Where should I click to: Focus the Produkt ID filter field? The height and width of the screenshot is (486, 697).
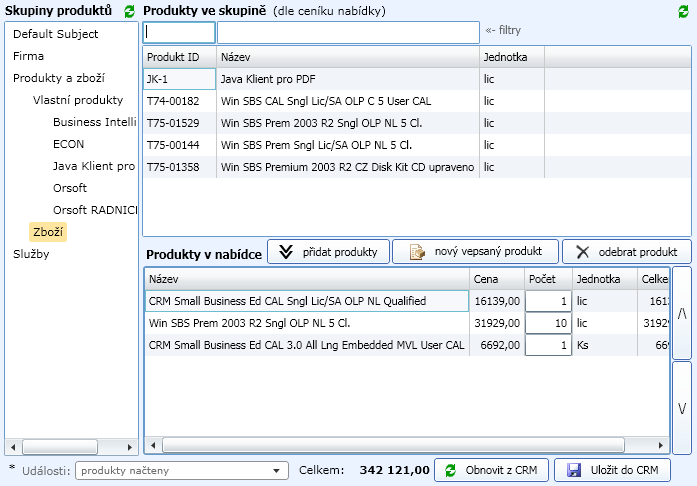(x=179, y=32)
